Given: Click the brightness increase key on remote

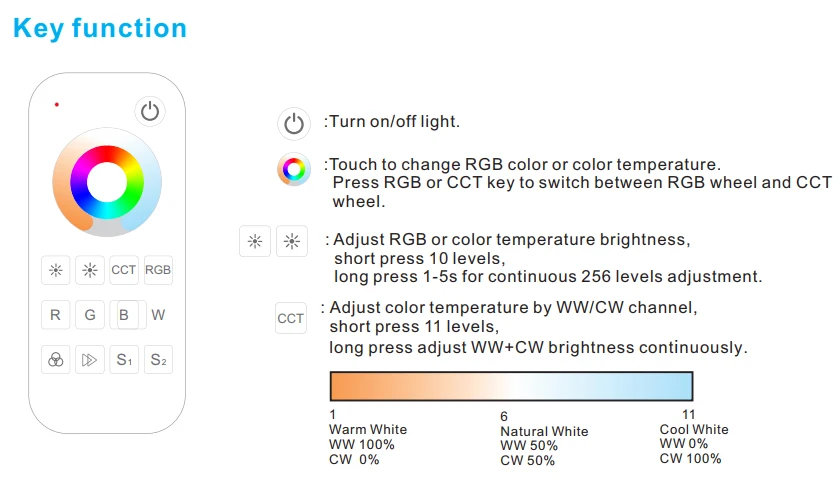Looking at the screenshot, I should (x=90, y=270).
